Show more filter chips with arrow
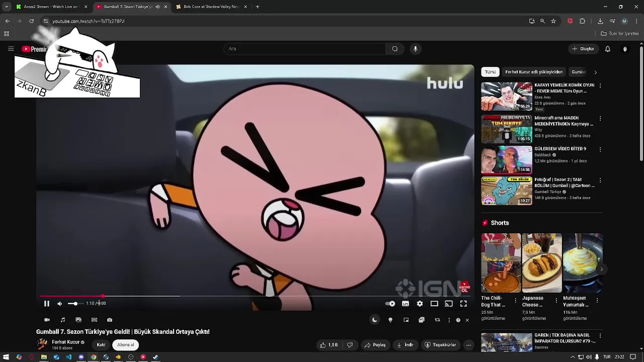644x362 pixels. (596, 72)
